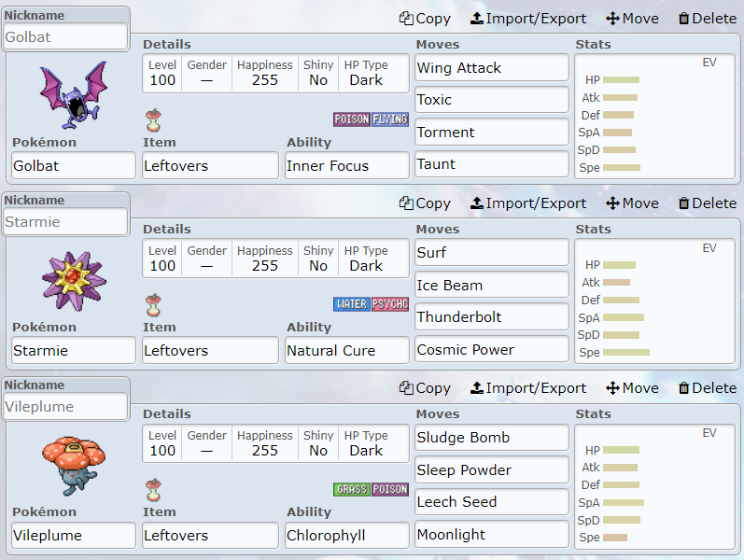The height and width of the screenshot is (560, 744).
Task: Open Golbat's details box with Level 100
Action: click(x=275, y=73)
